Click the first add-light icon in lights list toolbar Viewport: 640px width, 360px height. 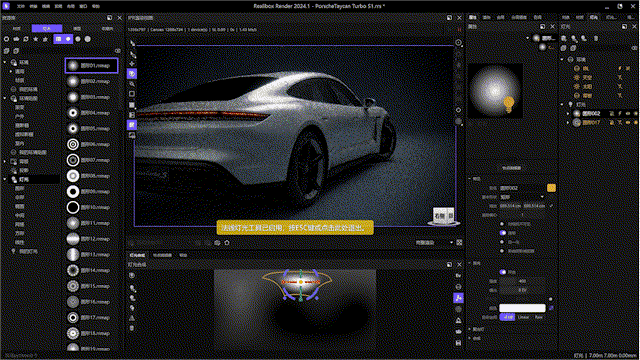pos(564,38)
